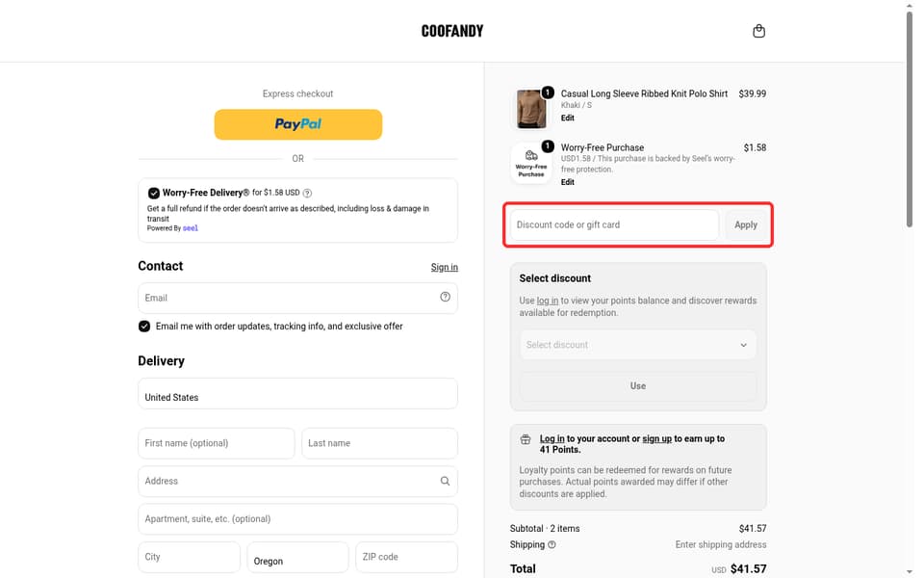
Task: Click the COOFANDY logo
Action: [452, 31]
